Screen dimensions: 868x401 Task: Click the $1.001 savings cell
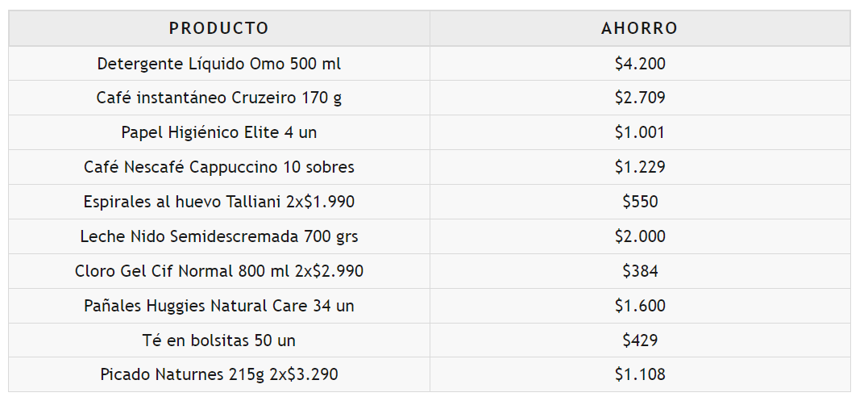pyautogui.click(x=640, y=133)
